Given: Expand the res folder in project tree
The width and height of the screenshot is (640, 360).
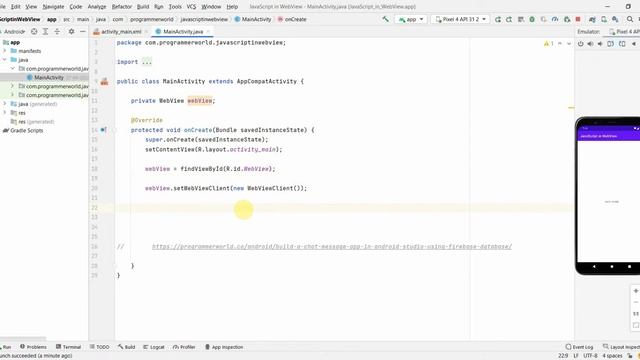Looking at the screenshot, I should point(5,113).
